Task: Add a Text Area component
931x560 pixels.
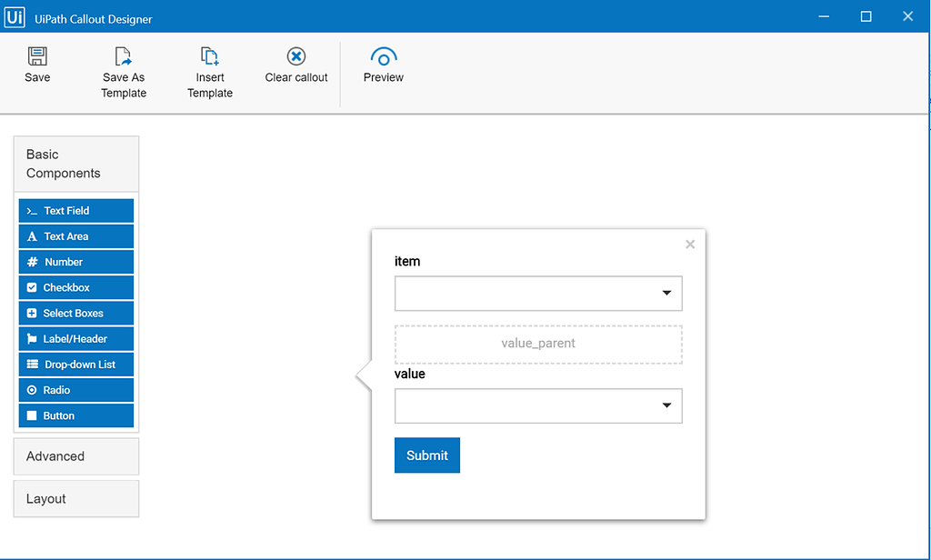Action: point(76,236)
